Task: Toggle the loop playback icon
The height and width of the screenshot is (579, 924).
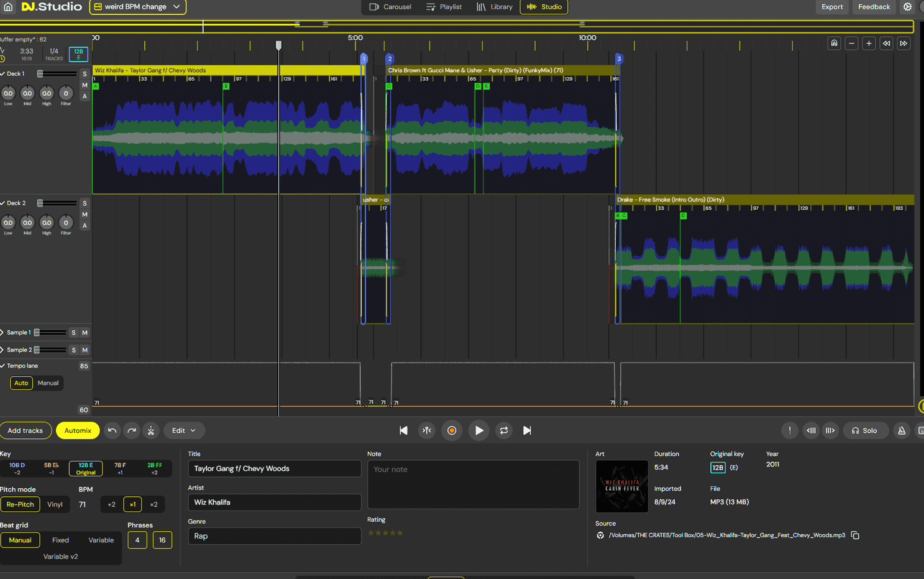Action: [504, 430]
